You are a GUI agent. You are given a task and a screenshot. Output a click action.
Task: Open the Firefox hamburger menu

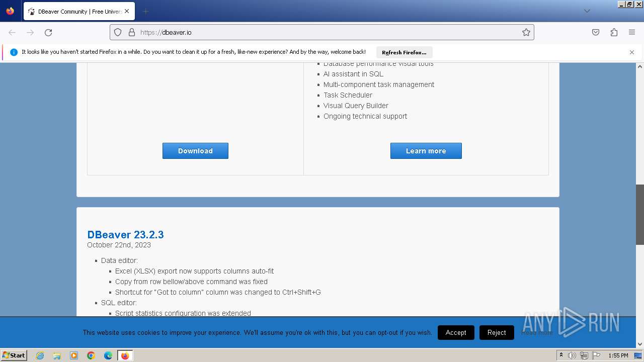[x=632, y=32]
